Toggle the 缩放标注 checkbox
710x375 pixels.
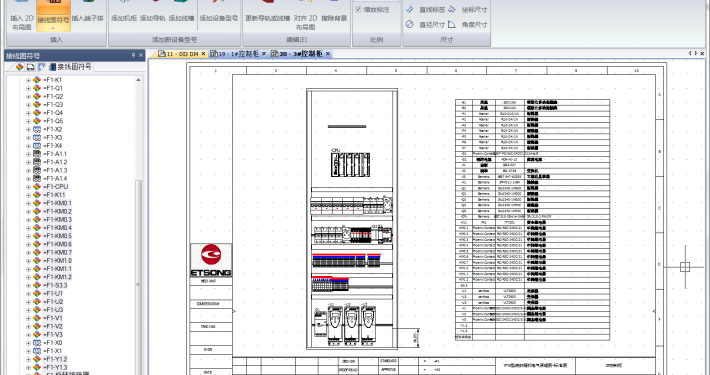click(x=359, y=10)
